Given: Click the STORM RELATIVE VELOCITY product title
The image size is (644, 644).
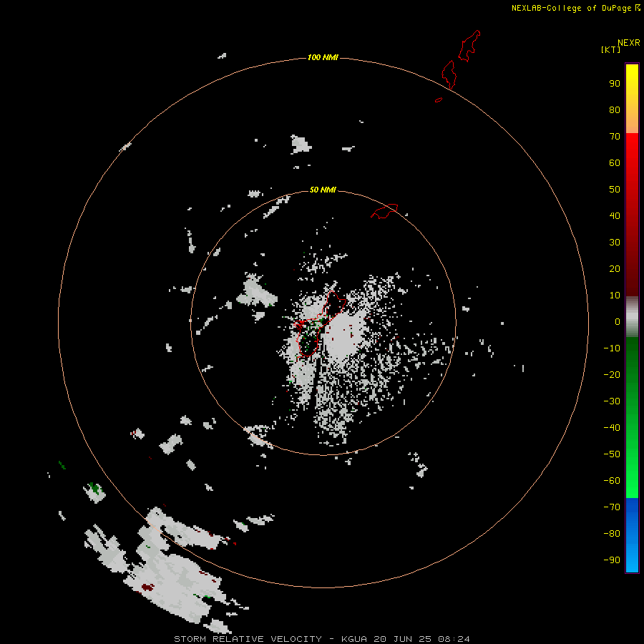Looking at the screenshot, I should (248, 639).
